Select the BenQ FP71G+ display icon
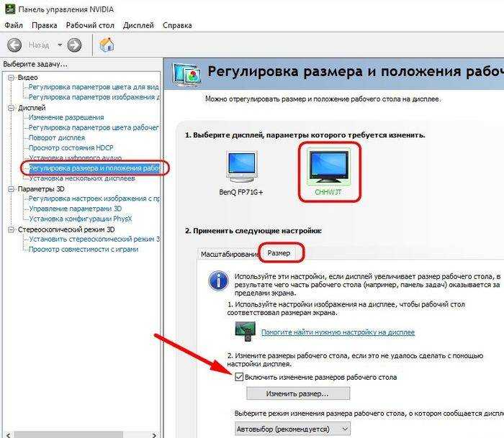504x438 pixels. click(241, 168)
